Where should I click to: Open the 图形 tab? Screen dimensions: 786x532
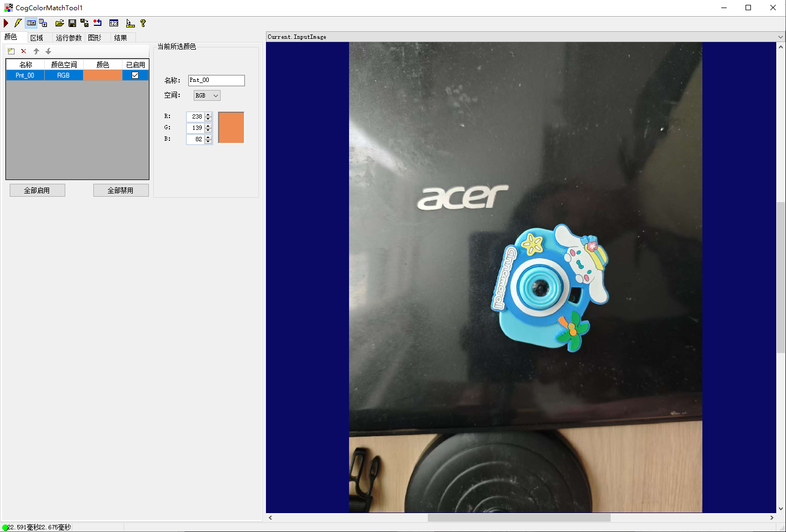(x=95, y=38)
